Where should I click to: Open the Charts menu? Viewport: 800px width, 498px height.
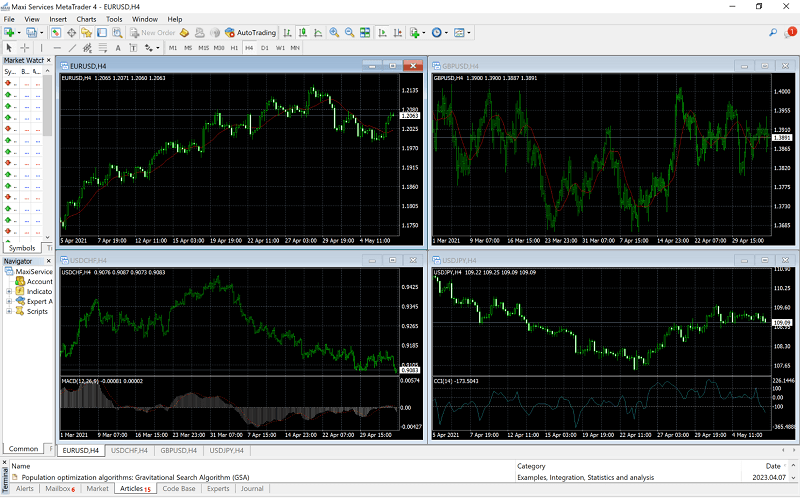pyautogui.click(x=86, y=19)
